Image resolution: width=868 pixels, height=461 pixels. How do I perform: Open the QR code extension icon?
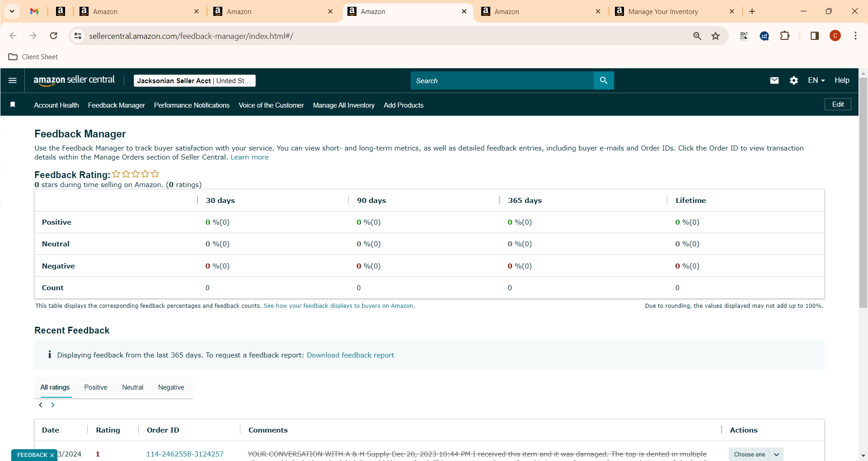pyautogui.click(x=744, y=36)
